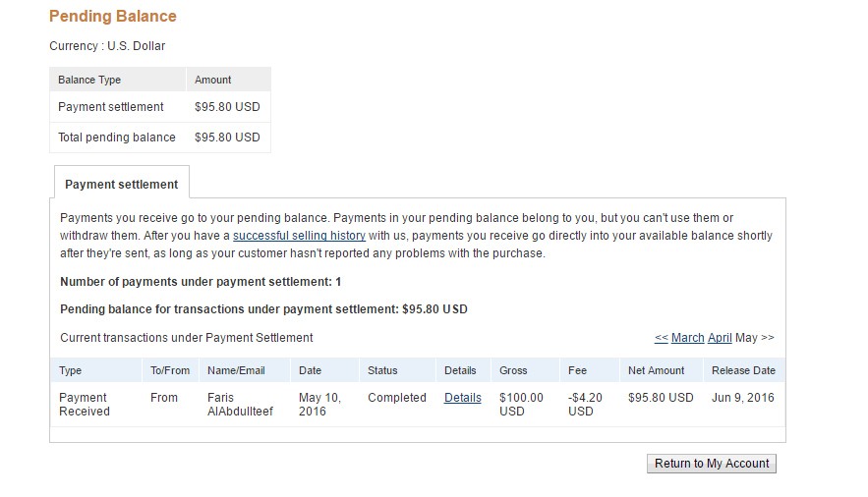Click the Net Amount column header
Screen dimensions: 868x497
pyautogui.click(x=656, y=370)
